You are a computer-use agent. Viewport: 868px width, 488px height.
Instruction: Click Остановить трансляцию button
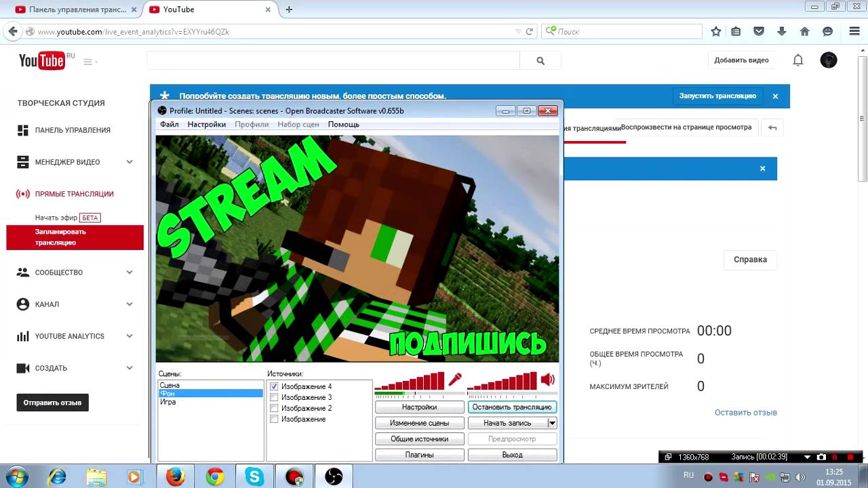point(512,407)
